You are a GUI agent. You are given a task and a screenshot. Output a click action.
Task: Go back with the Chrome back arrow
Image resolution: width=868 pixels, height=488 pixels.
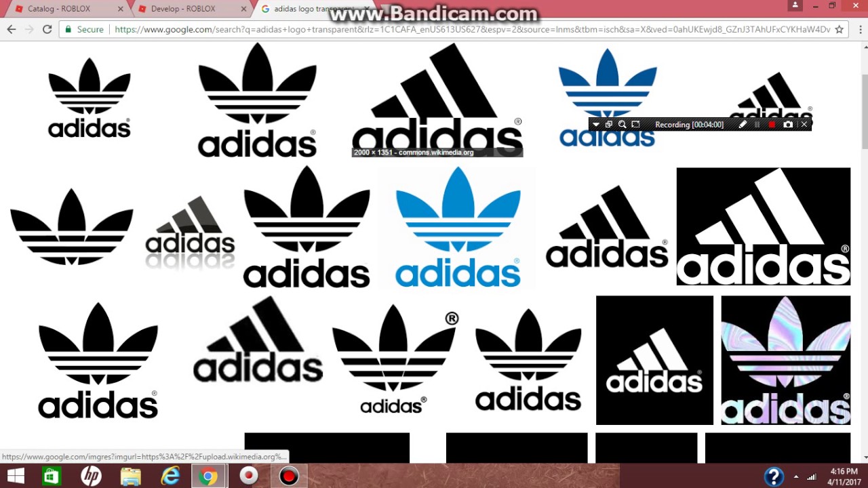coord(11,29)
